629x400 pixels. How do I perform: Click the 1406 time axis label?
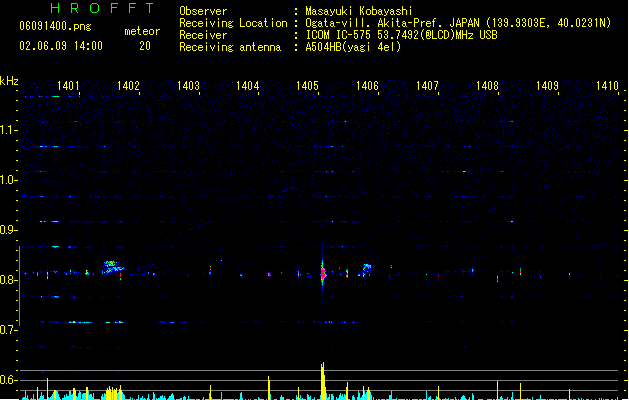pyautogui.click(x=367, y=86)
